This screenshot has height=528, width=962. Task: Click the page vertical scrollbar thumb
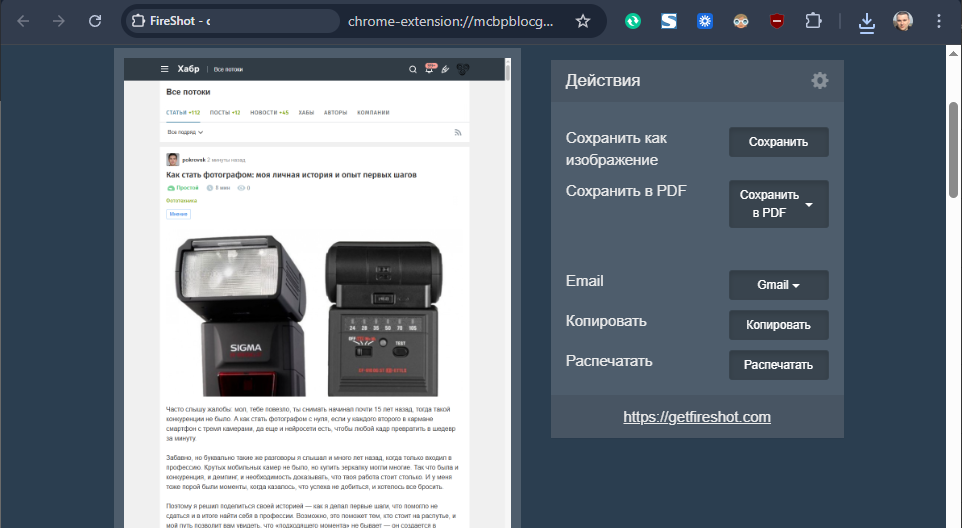[x=953, y=150]
